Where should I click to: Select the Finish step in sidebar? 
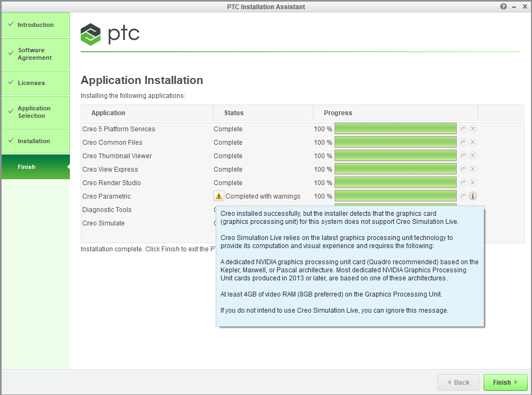click(36, 167)
